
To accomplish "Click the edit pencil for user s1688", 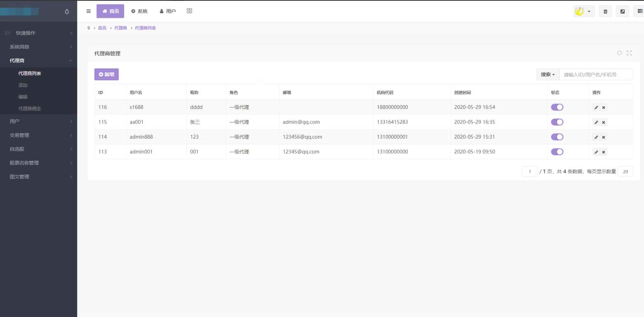I will tap(596, 108).
